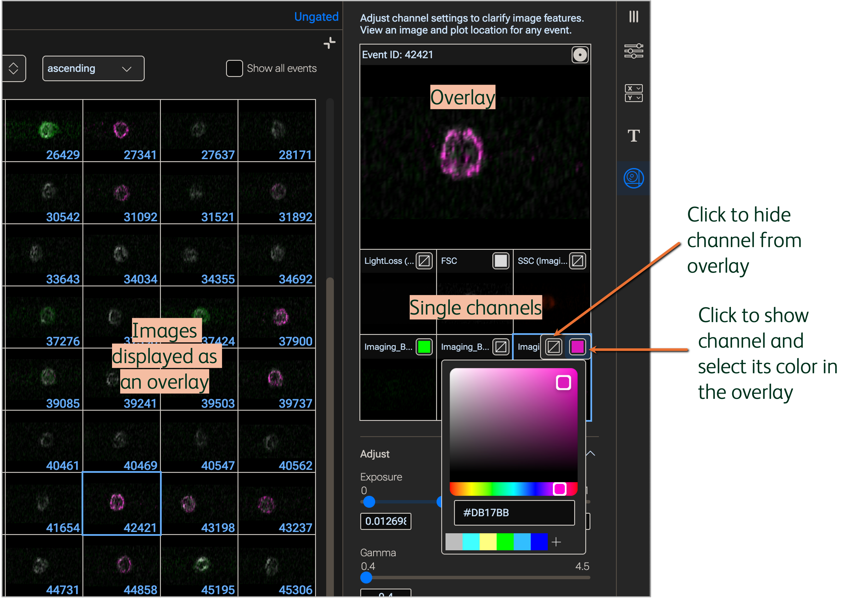Click the plus icon to add custom color
The width and height of the screenshot is (868, 598).
[x=556, y=542]
